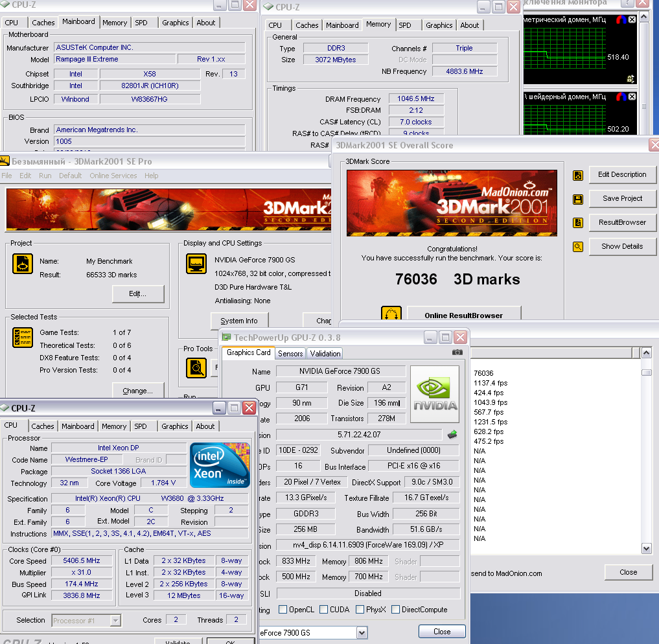Open Caches tab in bottom CPU-Z window

[x=43, y=426]
